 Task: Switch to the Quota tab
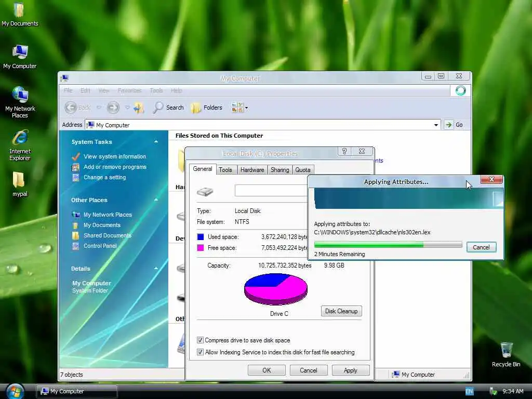point(303,170)
